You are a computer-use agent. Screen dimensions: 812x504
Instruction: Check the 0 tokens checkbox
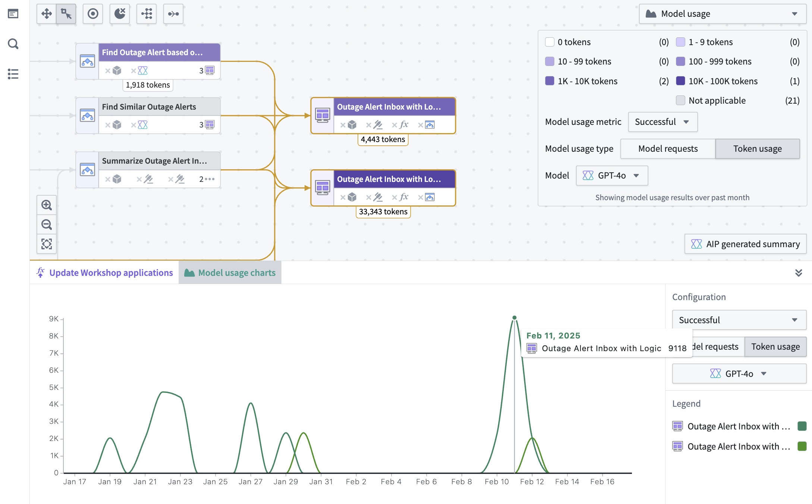pyautogui.click(x=550, y=42)
